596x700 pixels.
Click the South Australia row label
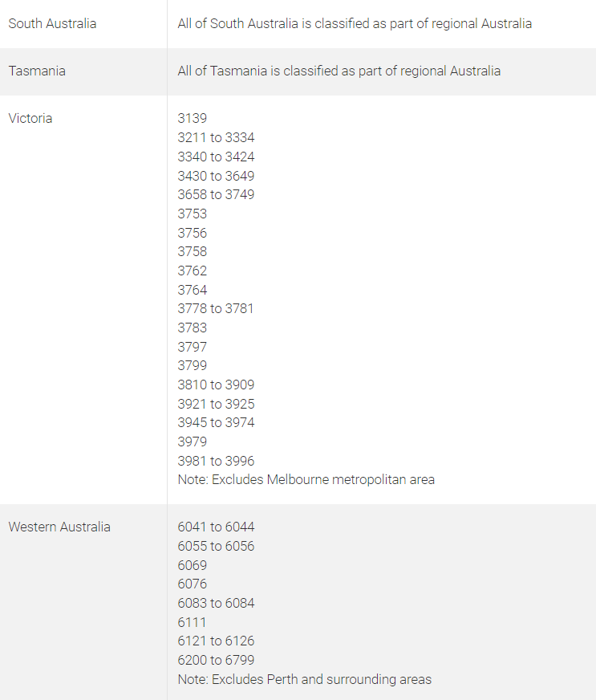coord(52,23)
